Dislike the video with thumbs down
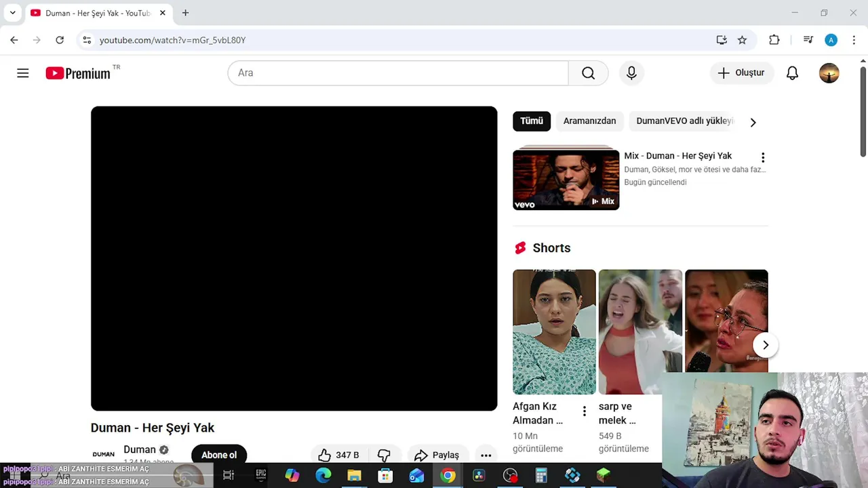Viewport: 868px width, 488px height. [384, 455]
